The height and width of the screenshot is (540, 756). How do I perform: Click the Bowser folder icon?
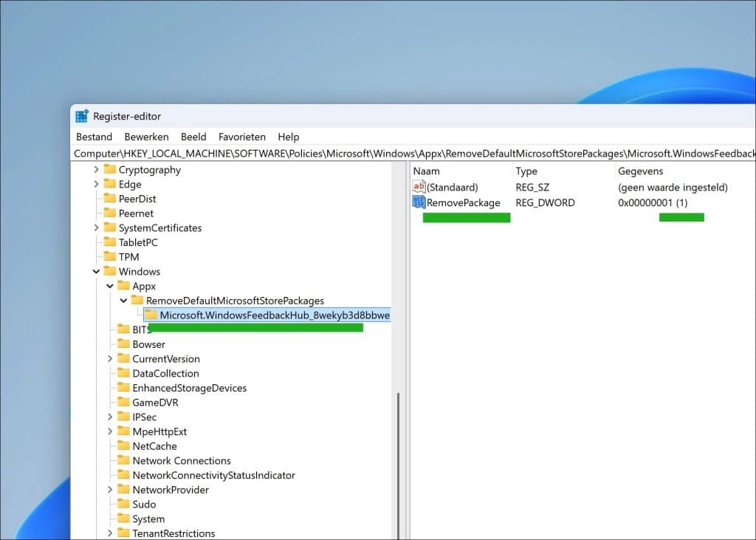(x=124, y=344)
